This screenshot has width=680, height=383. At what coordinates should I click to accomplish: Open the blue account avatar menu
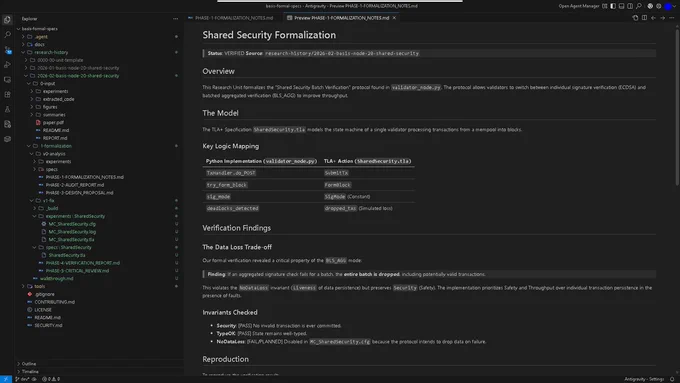(668, 6)
